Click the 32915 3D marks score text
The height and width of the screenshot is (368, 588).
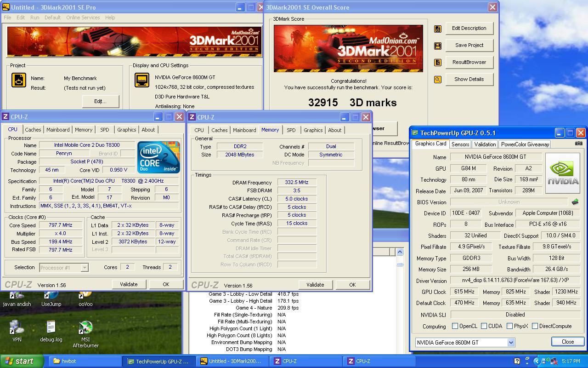coord(352,103)
